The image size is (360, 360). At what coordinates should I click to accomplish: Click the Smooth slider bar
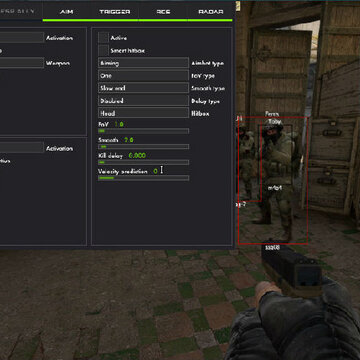[143, 147]
